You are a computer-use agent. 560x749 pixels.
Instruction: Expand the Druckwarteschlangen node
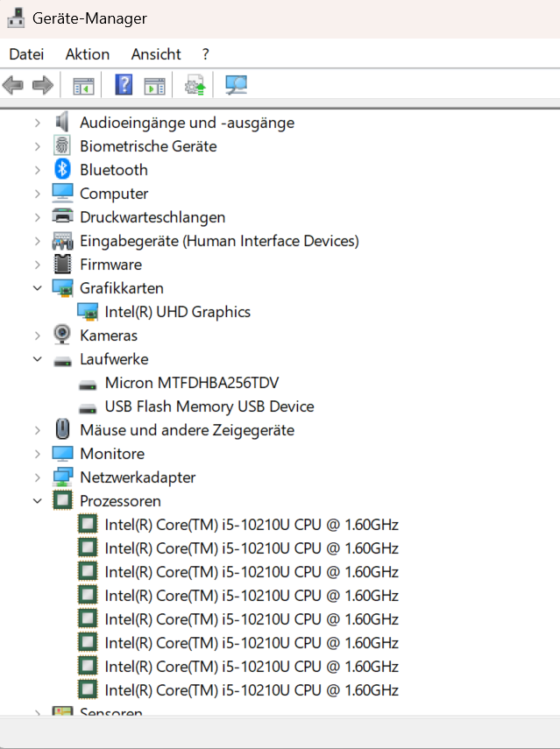38,217
